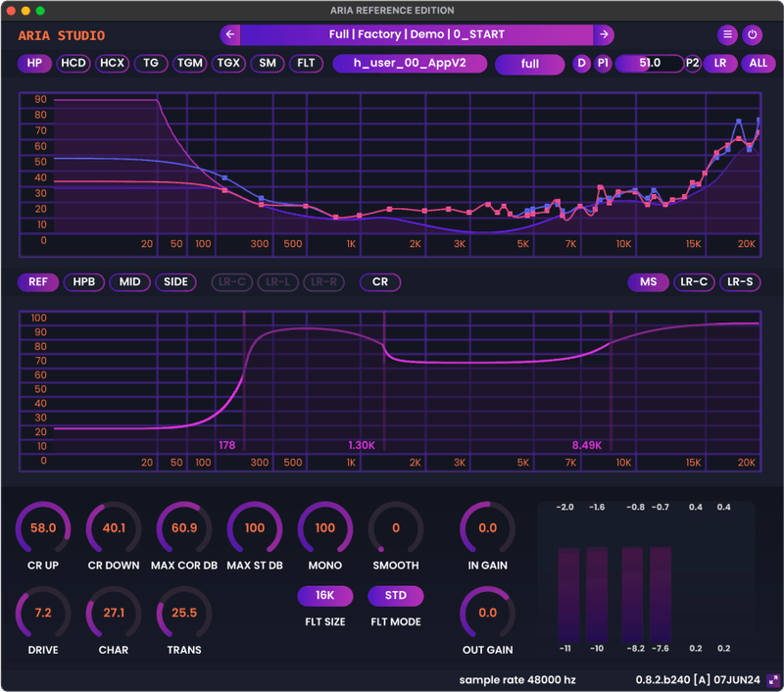The height and width of the screenshot is (692, 784).
Task: Toggle the TGX button
Action: coord(228,64)
